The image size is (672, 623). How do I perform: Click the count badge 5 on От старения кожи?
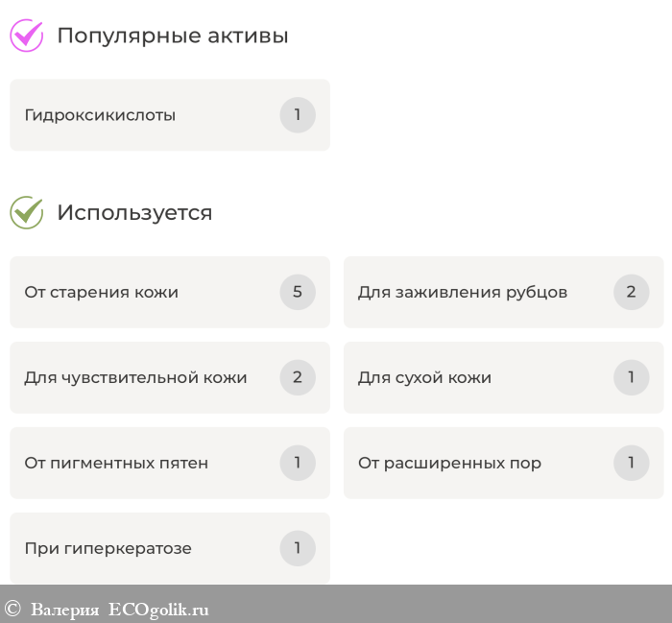point(298,292)
